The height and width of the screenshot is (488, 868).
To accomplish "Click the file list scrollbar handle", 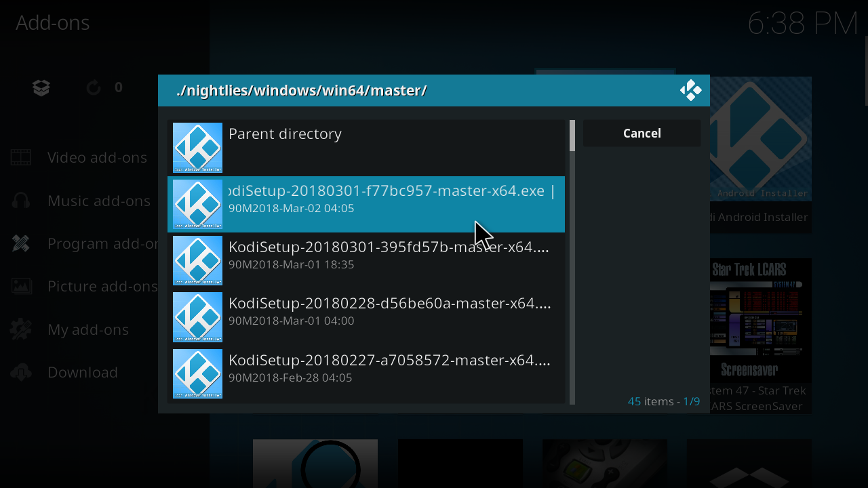I will click(572, 136).
